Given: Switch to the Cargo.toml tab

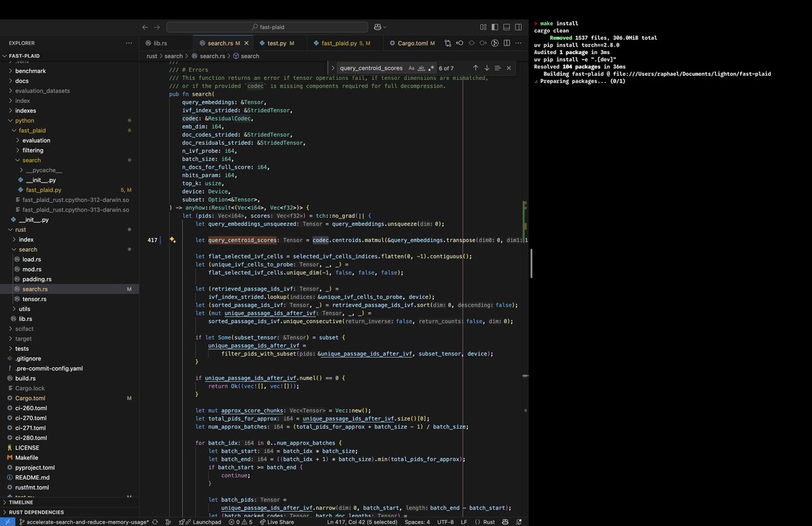Looking at the screenshot, I should (413, 43).
